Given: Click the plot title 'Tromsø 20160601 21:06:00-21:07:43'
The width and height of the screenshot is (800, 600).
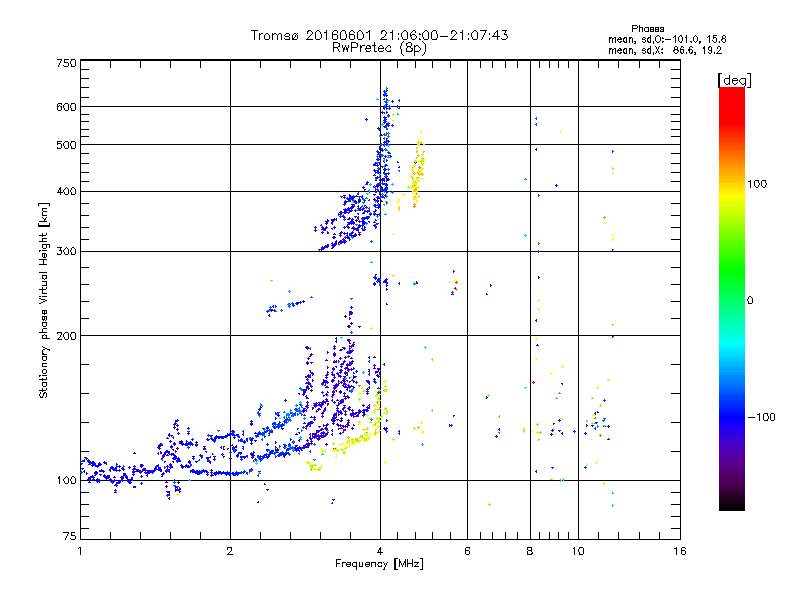Looking at the screenshot, I should coord(379,35).
